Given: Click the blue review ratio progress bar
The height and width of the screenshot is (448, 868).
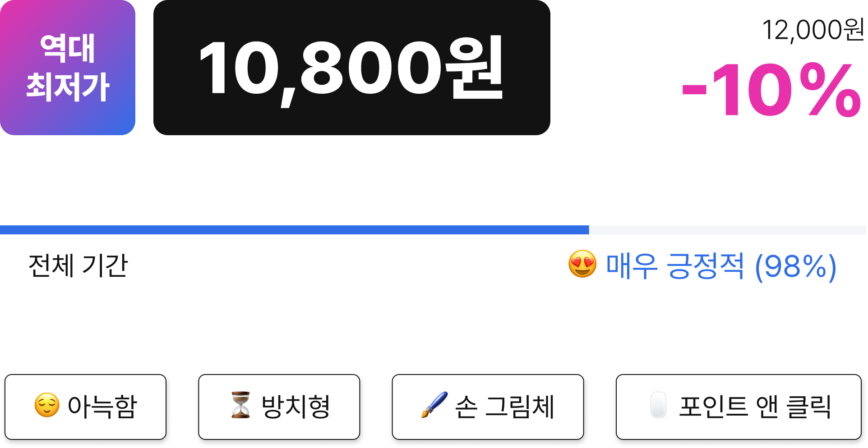Looking at the screenshot, I should coord(295,230).
